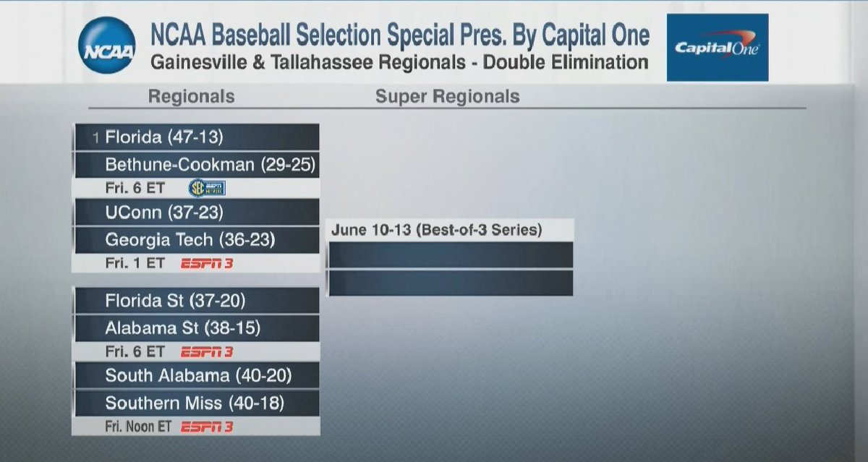This screenshot has width=868, height=462.
Task: Click the SEC Network logo
Action: [x=206, y=189]
